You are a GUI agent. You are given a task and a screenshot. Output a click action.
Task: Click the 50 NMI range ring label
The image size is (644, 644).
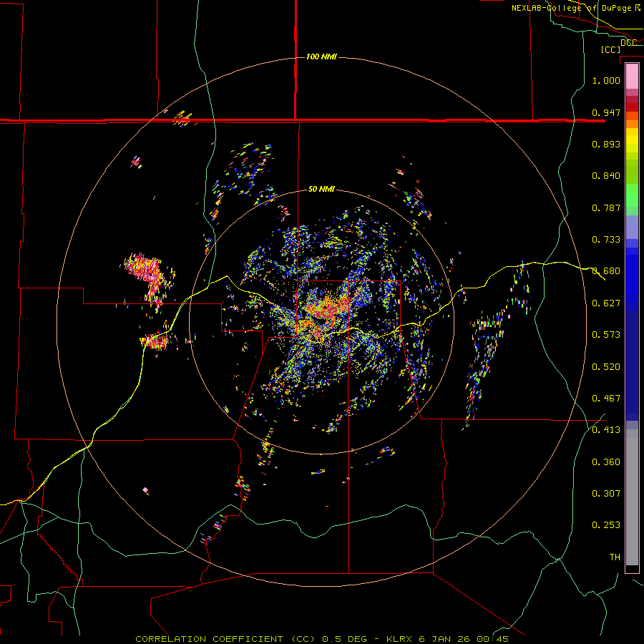pyautogui.click(x=321, y=189)
